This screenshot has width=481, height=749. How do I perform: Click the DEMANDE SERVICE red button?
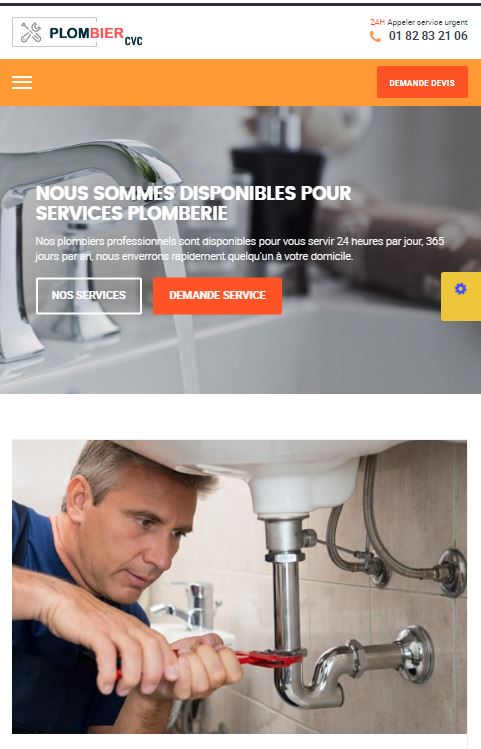point(217,296)
